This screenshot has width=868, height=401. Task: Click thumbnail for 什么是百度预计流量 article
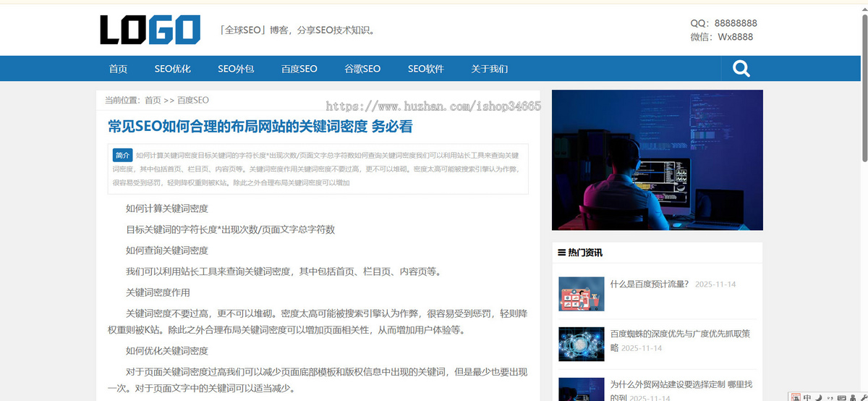pyautogui.click(x=581, y=293)
